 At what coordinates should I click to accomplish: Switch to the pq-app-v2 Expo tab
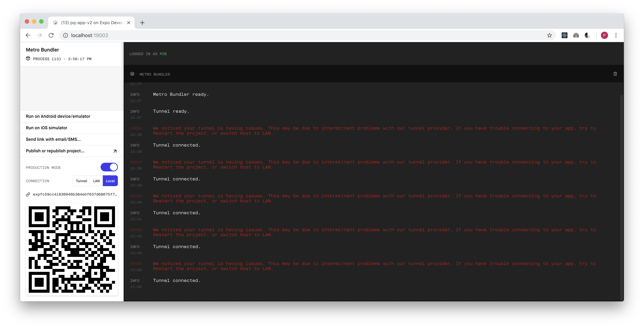(x=91, y=23)
